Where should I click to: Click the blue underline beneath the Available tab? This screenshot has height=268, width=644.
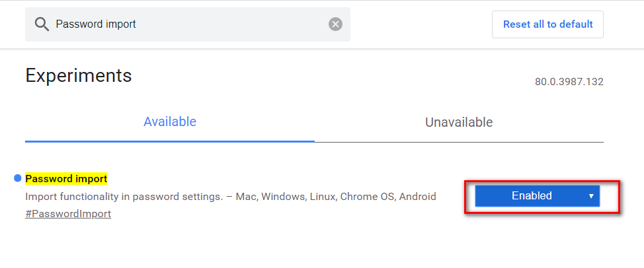pos(170,141)
